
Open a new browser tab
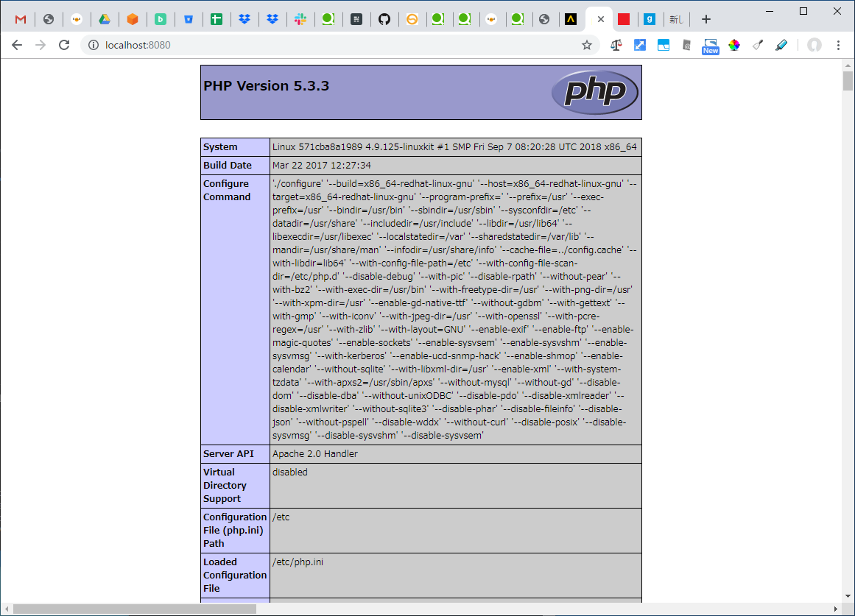[x=706, y=20]
